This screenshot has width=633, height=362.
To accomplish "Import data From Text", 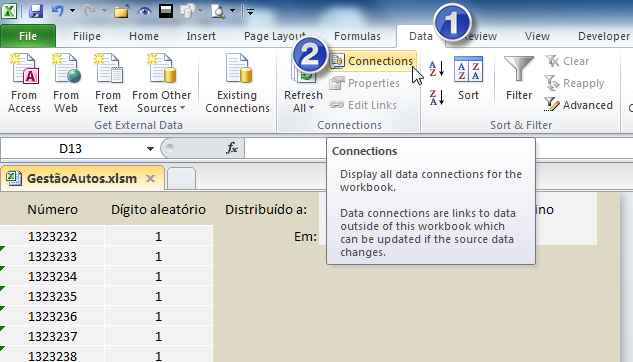I will pyautogui.click(x=108, y=84).
